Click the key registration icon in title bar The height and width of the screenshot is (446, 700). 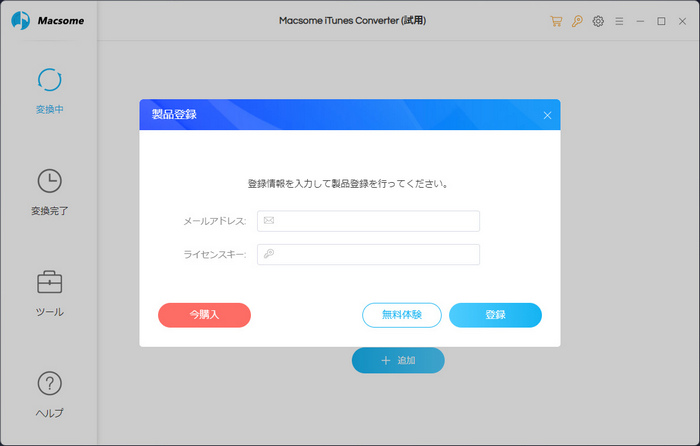pyautogui.click(x=577, y=21)
